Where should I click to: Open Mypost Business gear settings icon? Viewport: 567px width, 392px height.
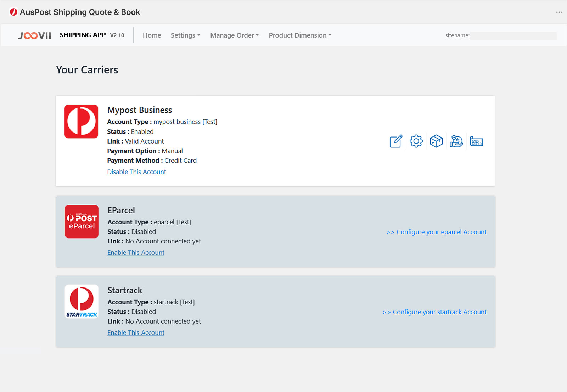(416, 141)
